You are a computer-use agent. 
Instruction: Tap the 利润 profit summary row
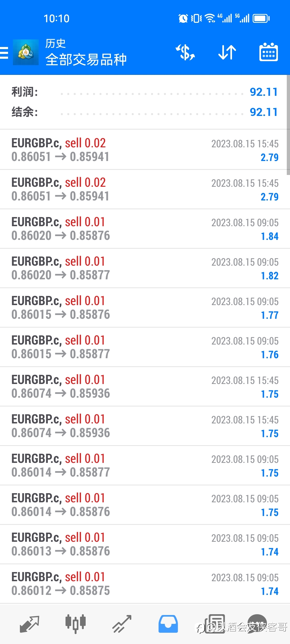(145, 92)
